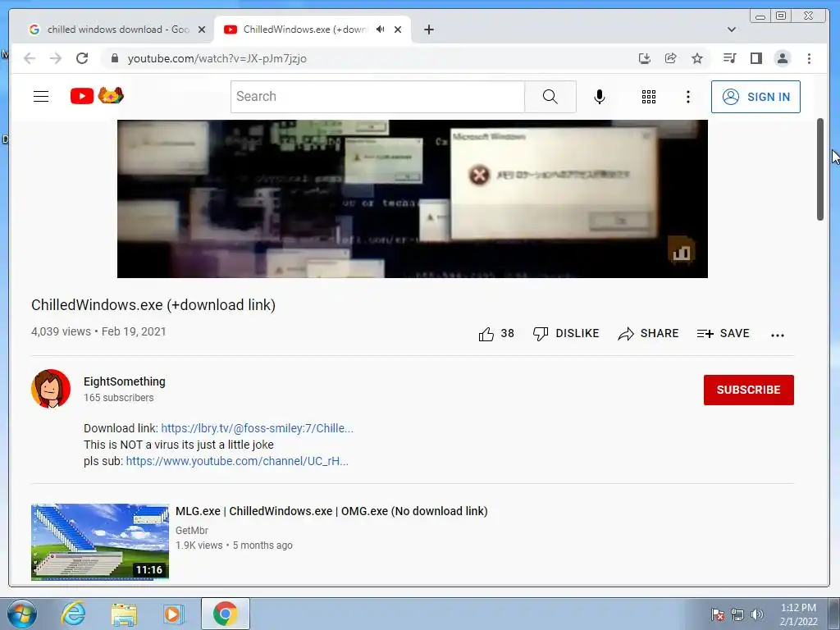Open YouTube settings three-dot menu
This screenshot has width=840, height=630.
(688, 97)
